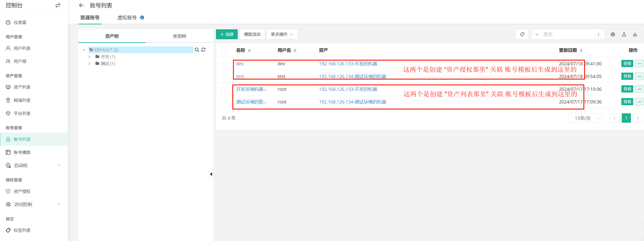
Task: Check the test account row checkbox
Action: tap(224, 77)
